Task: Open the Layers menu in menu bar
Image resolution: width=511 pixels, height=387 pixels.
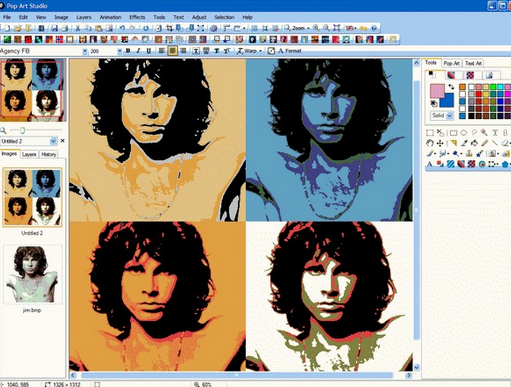Action: [84, 17]
